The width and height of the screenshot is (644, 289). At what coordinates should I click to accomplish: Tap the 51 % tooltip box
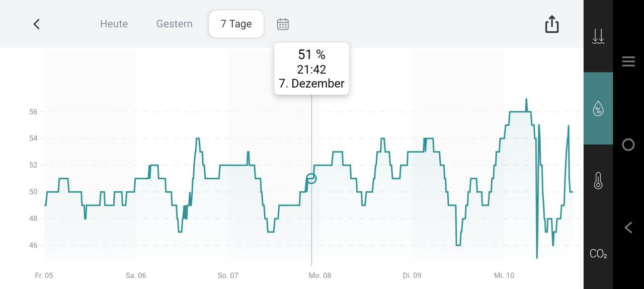coord(311,68)
